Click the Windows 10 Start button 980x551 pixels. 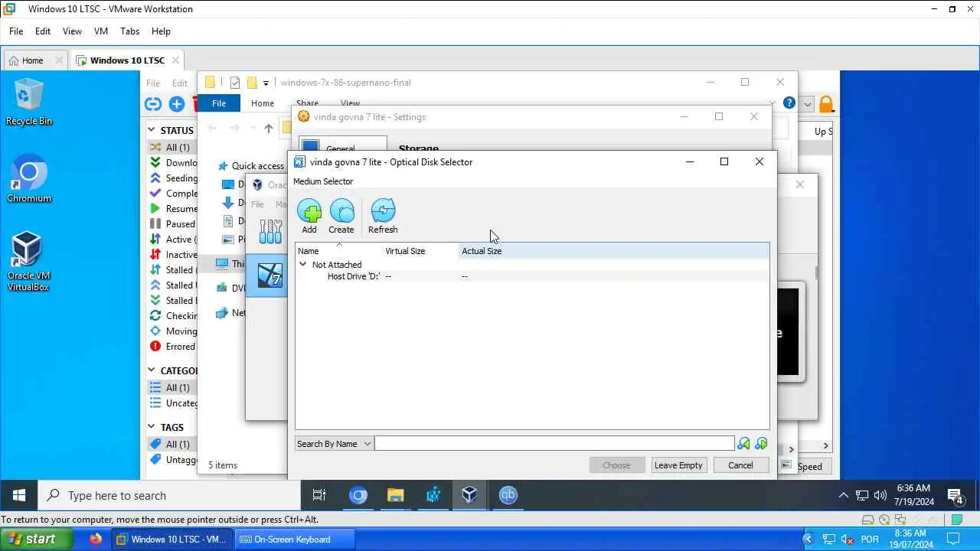coord(19,495)
